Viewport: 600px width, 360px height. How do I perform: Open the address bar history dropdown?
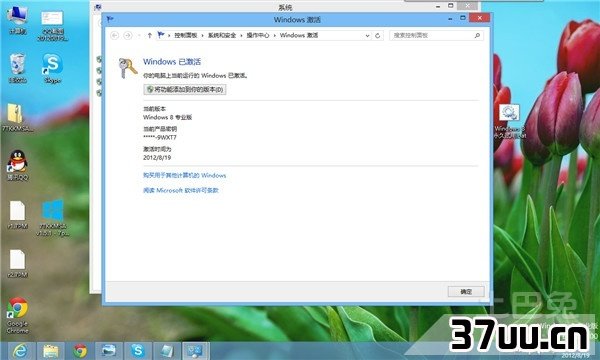point(367,36)
